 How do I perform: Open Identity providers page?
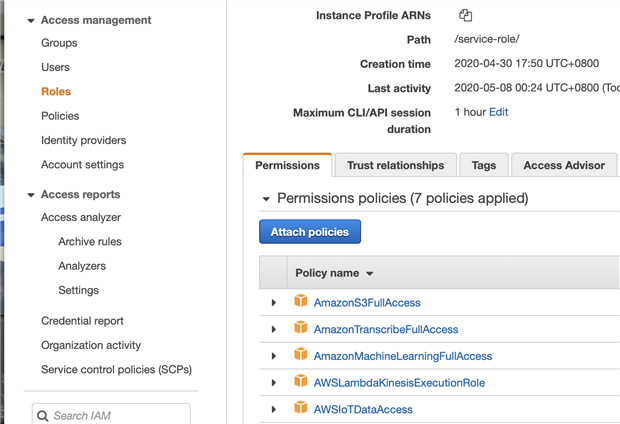84,140
